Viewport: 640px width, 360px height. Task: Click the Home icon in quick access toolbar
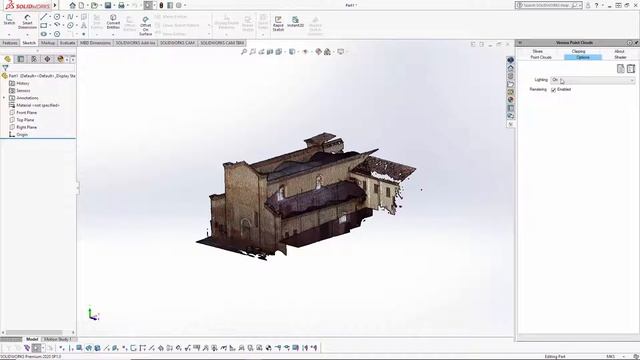(73, 5)
